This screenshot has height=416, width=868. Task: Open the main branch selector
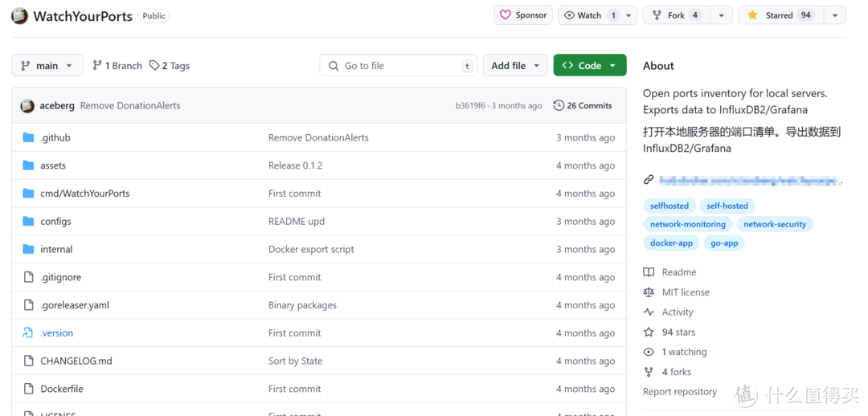47,66
